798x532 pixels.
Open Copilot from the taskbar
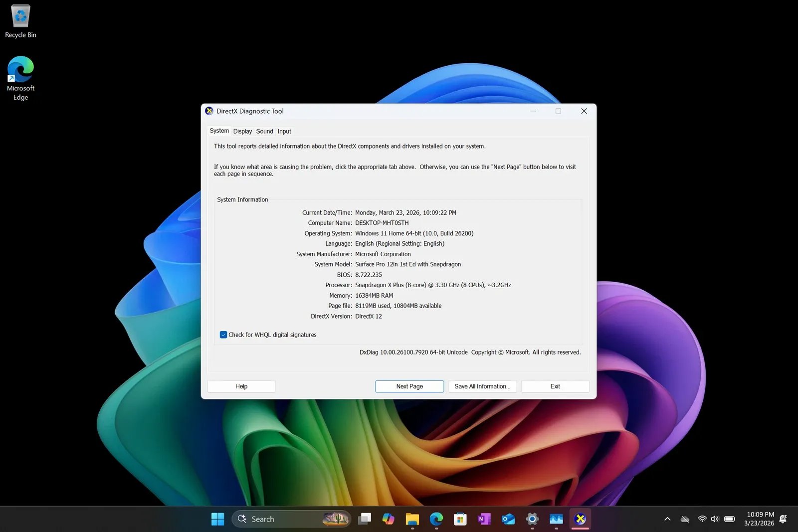coord(388,519)
